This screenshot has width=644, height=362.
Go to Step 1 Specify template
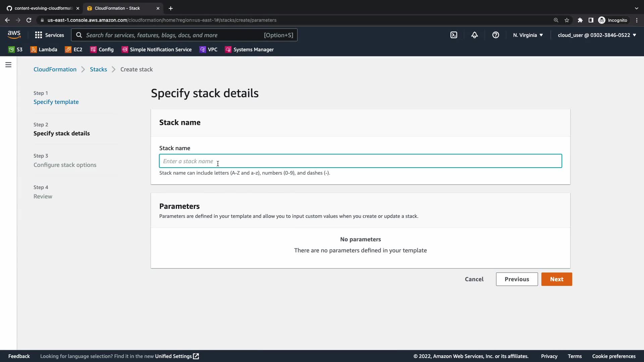click(x=56, y=102)
